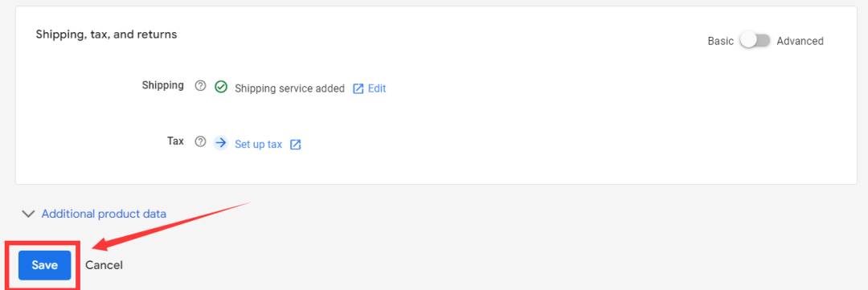Click the external-link icon beside Edit

tap(358, 88)
